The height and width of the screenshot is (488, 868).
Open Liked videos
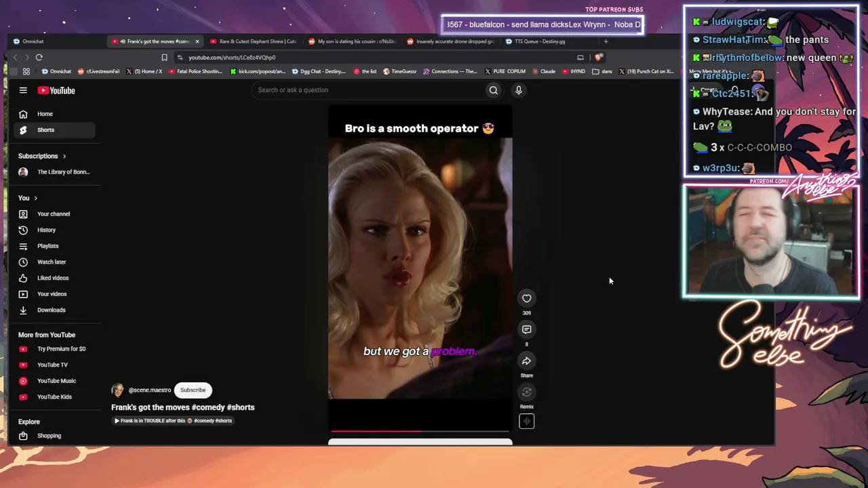coord(54,278)
